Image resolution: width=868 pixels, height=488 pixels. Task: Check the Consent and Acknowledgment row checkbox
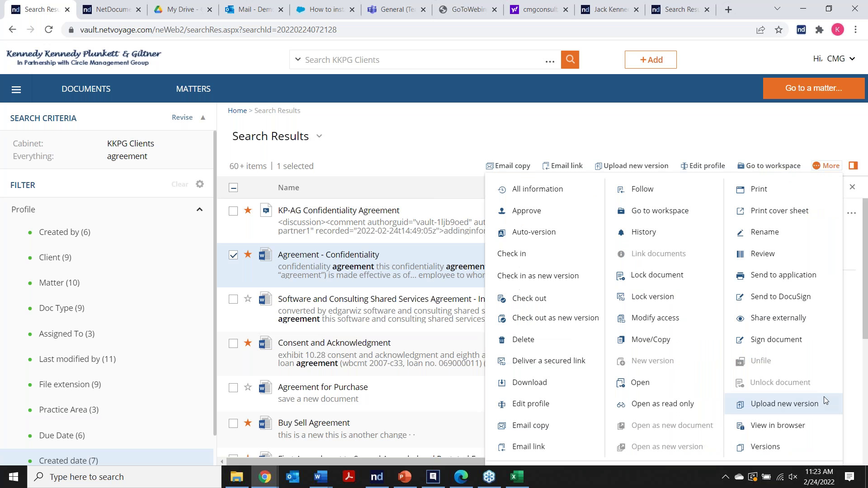(x=233, y=343)
